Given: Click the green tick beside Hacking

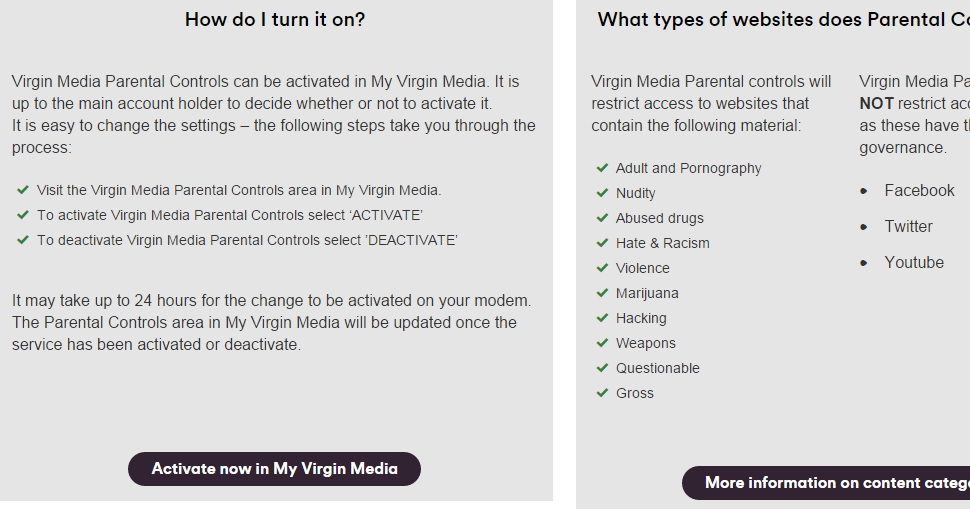Looking at the screenshot, I should coord(602,318).
